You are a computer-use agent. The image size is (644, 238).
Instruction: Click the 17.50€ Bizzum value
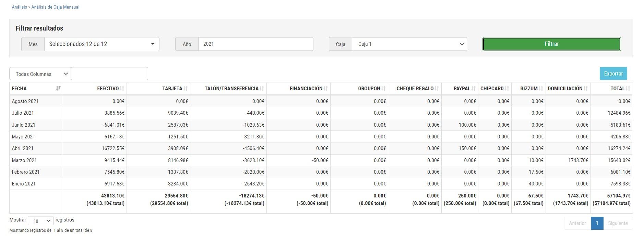coord(536,172)
